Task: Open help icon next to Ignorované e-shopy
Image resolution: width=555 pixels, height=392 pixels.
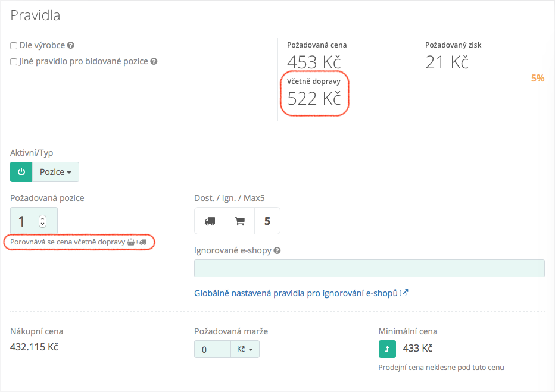Action: [x=277, y=250]
